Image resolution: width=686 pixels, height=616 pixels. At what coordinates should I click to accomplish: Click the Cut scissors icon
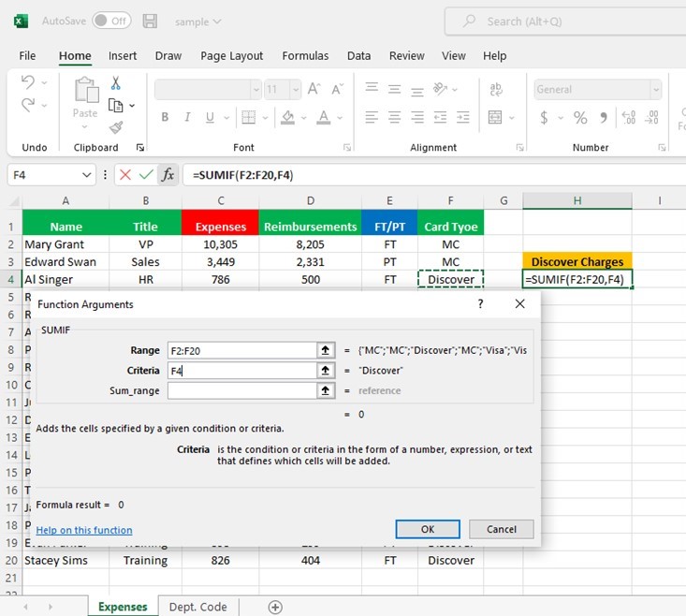coord(115,82)
